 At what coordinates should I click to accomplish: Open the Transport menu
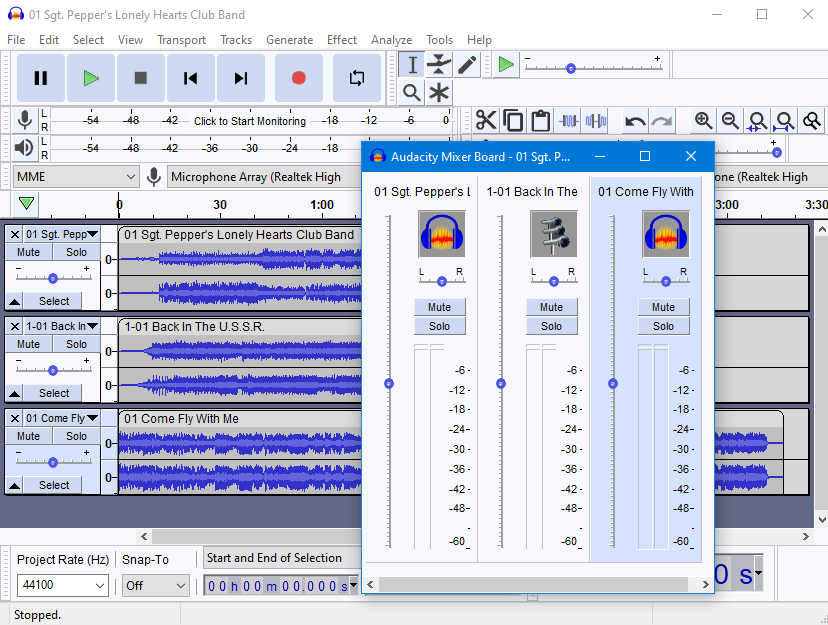[x=181, y=40]
